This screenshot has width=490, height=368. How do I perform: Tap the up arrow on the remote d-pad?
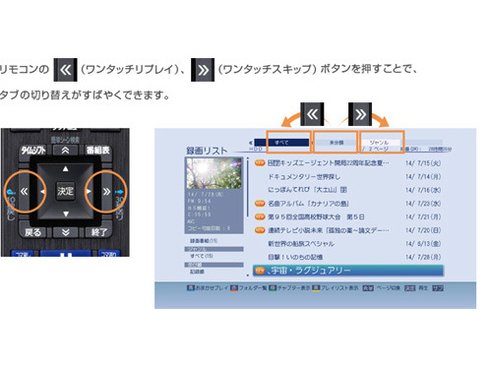[x=66, y=169]
